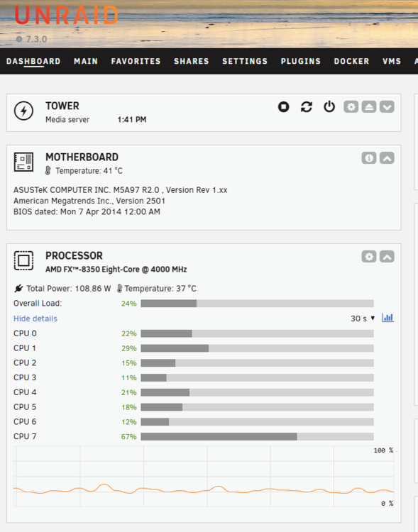Image resolution: width=418 pixels, height=532 pixels.
Task: Click the MOTHERBOARD heading
Action: pos(82,157)
